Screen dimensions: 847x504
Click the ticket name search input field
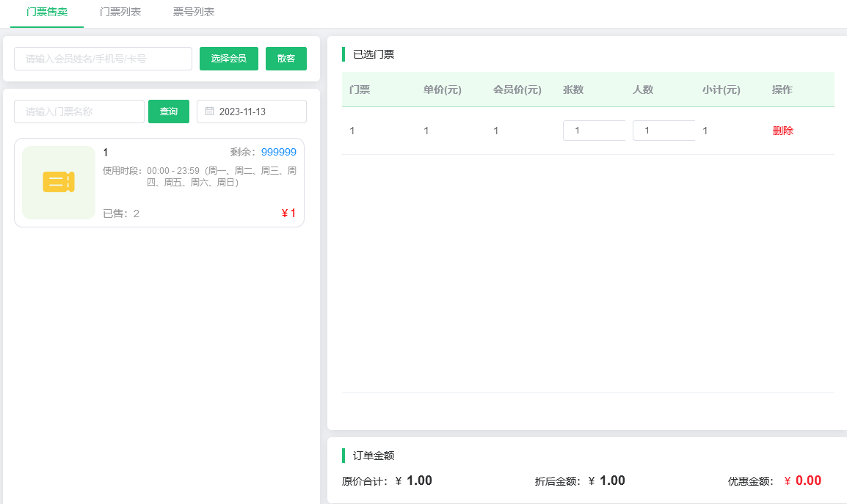79,112
